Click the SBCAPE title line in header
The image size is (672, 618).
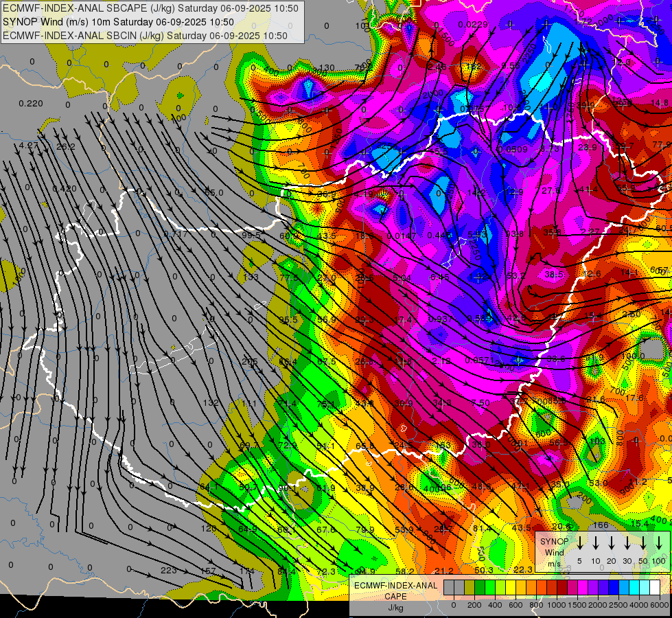point(150,8)
